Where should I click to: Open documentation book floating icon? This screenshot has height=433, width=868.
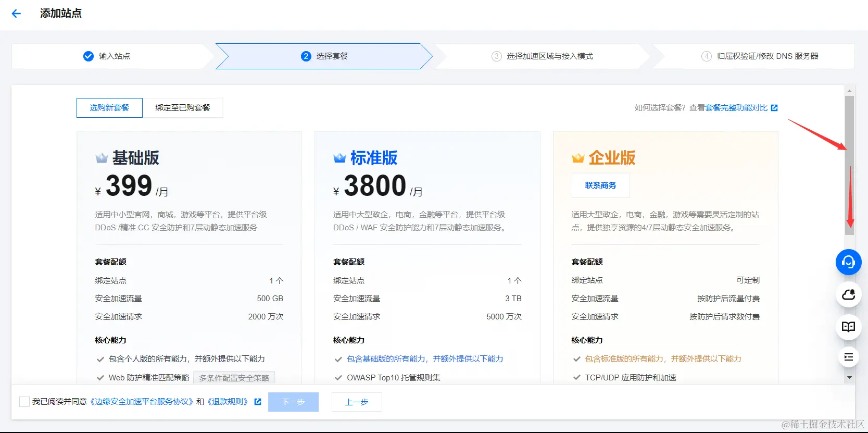point(848,327)
